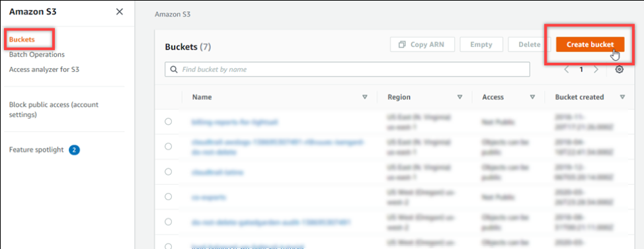Open the bucket name link in third row
Screen dimensions: 644x249
218,172
